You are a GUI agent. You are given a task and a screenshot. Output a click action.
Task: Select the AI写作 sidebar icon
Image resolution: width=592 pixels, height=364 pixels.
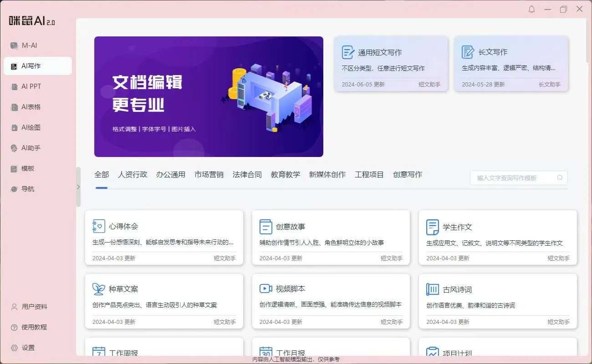[14, 66]
